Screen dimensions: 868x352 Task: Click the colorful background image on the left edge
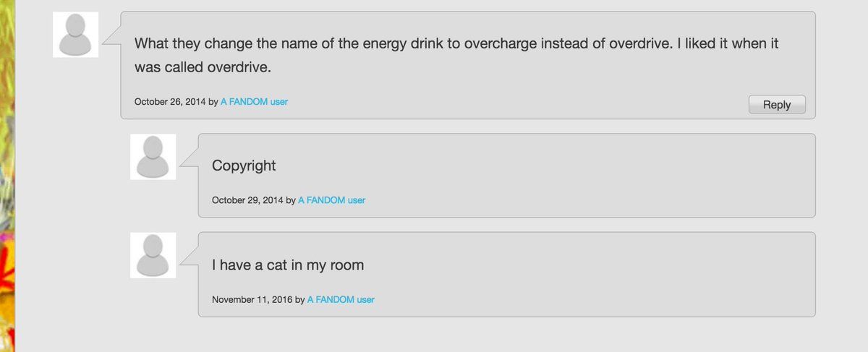click(7, 181)
